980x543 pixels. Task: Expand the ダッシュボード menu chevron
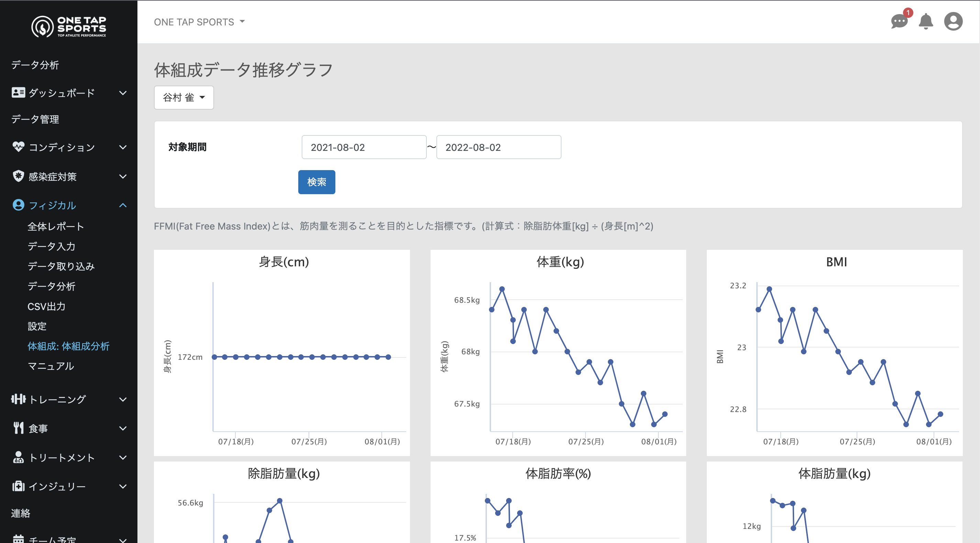pyautogui.click(x=123, y=93)
